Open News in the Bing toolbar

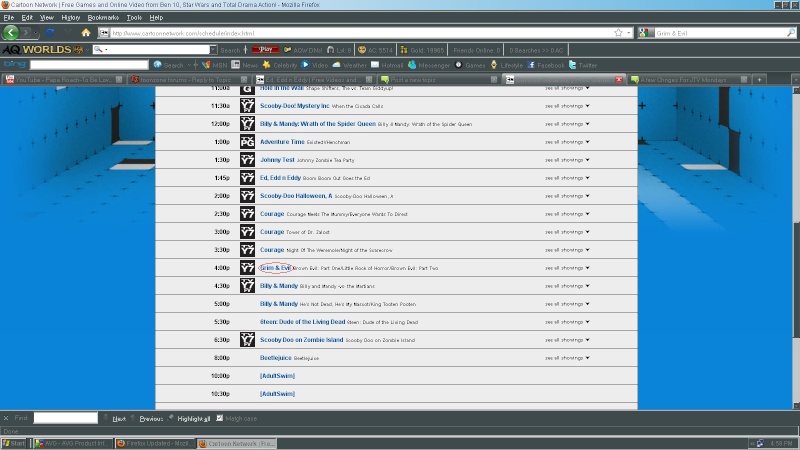tap(245, 65)
